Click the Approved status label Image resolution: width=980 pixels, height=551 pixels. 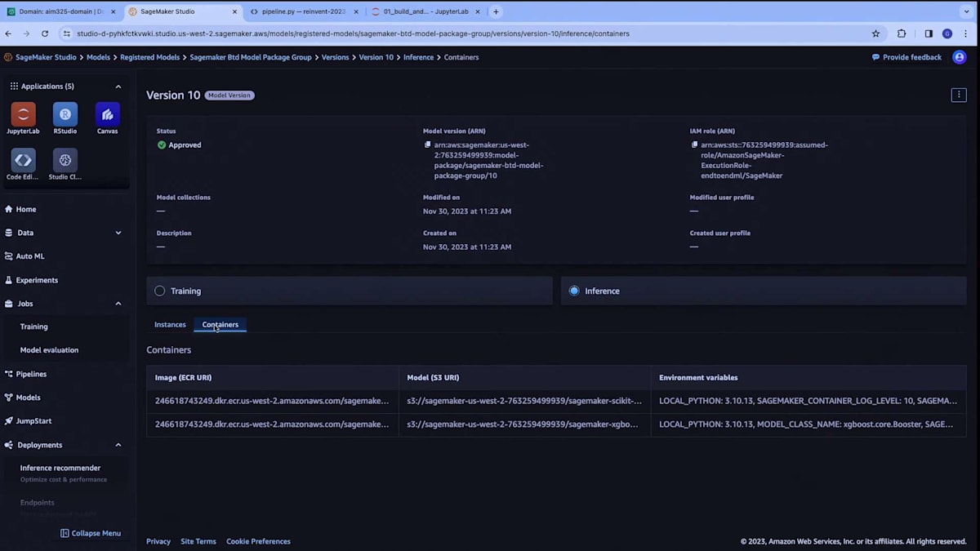click(185, 145)
